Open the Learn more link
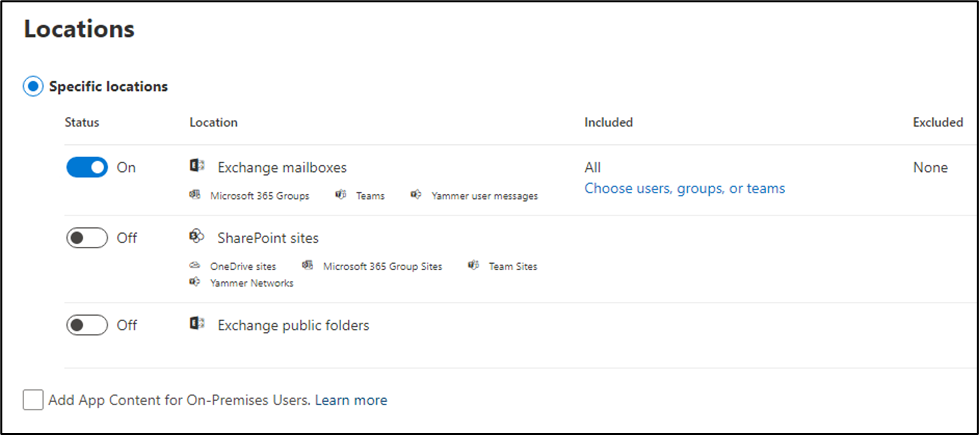The image size is (979, 435). (x=351, y=400)
